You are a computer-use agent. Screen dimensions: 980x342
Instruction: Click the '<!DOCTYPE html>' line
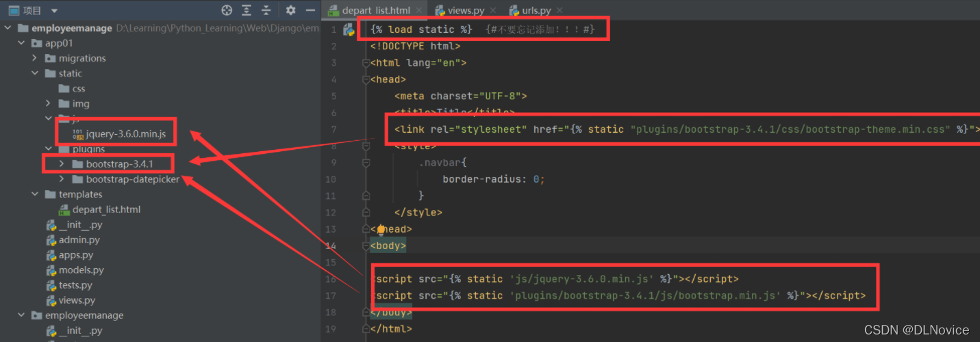[415, 47]
